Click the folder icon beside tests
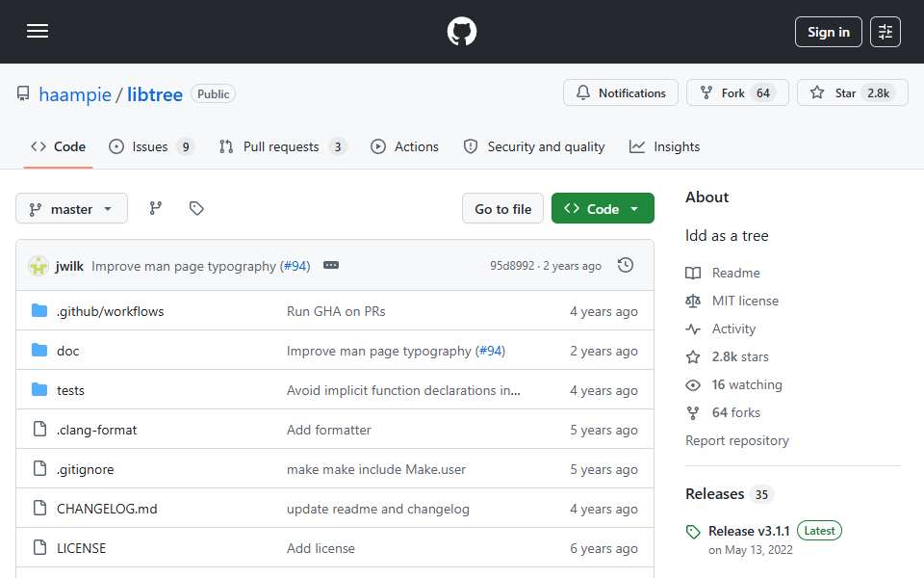The image size is (924, 578). coord(39,390)
